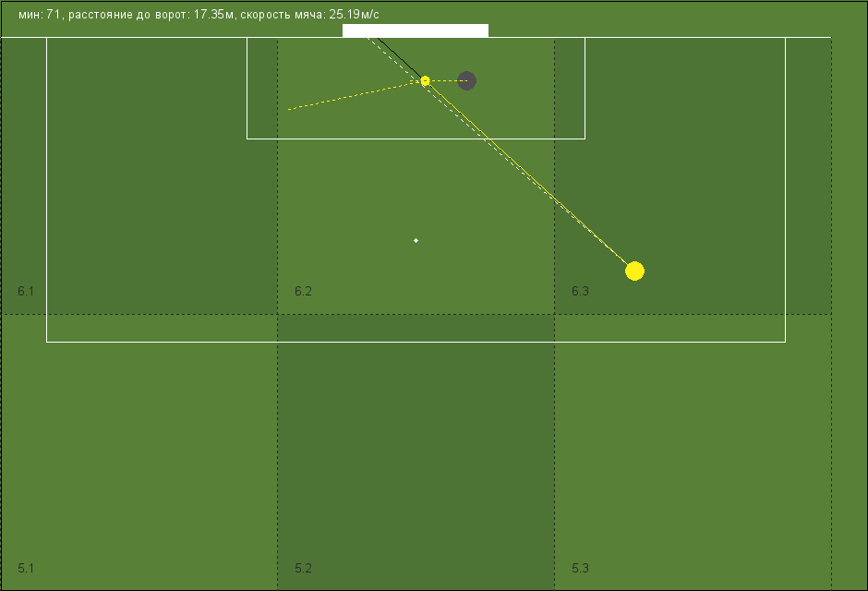Click the black line segment near the goal
Image resolution: width=868 pixels, height=591 pixels.
click(x=400, y=58)
